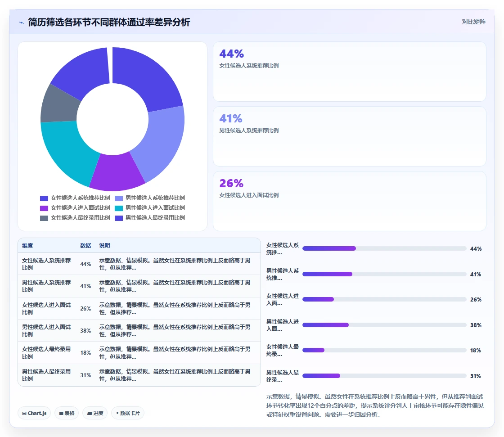Select table row 女性候选人最终录用比例
This screenshot has width=504, height=437.
(x=139, y=353)
